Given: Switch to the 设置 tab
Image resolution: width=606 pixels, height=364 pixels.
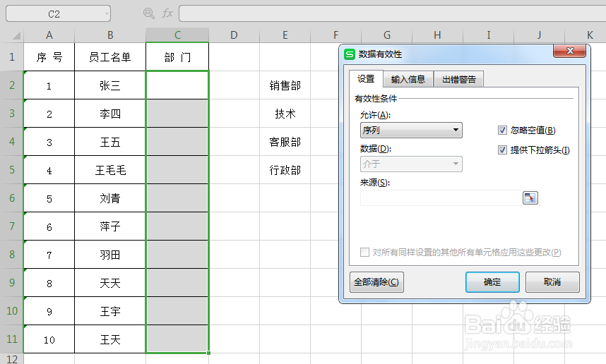Looking at the screenshot, I should point(366,79).
